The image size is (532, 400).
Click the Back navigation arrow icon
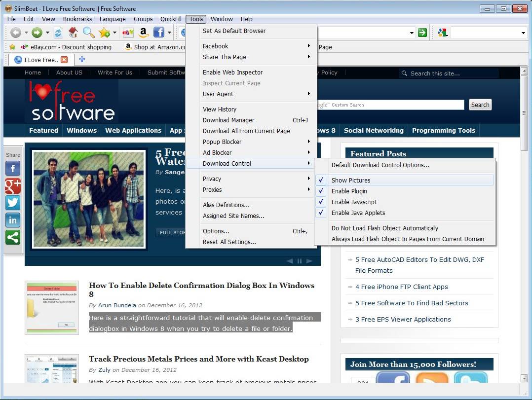point(16,33)
